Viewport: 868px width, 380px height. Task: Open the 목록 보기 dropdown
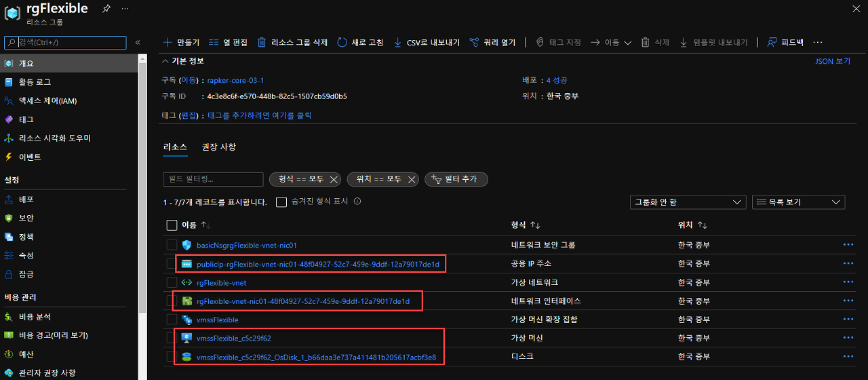click(798, 202)
